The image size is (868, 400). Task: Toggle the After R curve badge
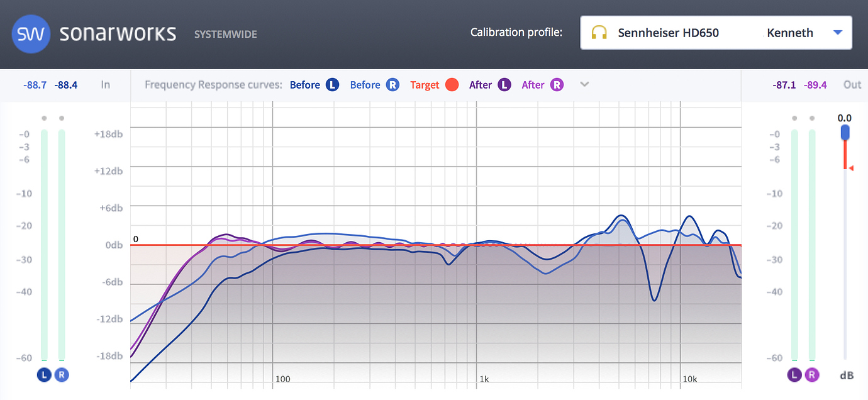pos(557,85)
